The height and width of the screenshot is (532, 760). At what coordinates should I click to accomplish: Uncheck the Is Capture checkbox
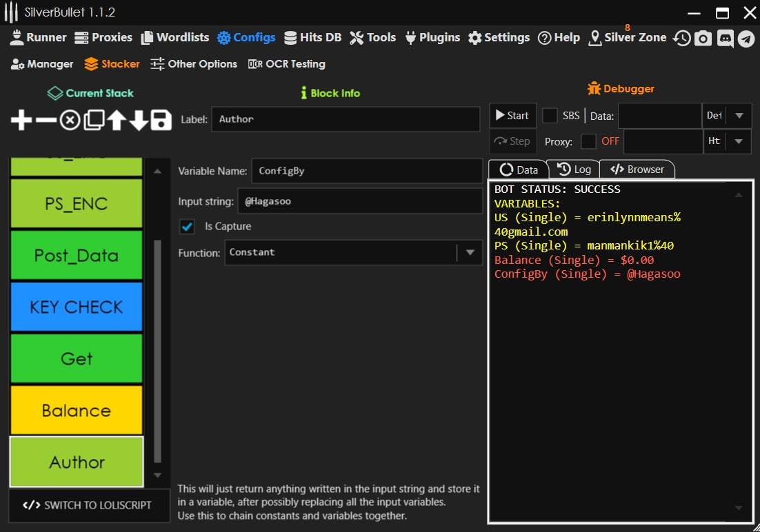point(187,227)
